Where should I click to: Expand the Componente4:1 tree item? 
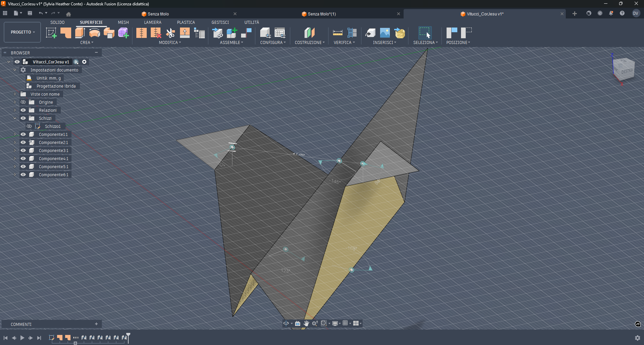point(14,158)
